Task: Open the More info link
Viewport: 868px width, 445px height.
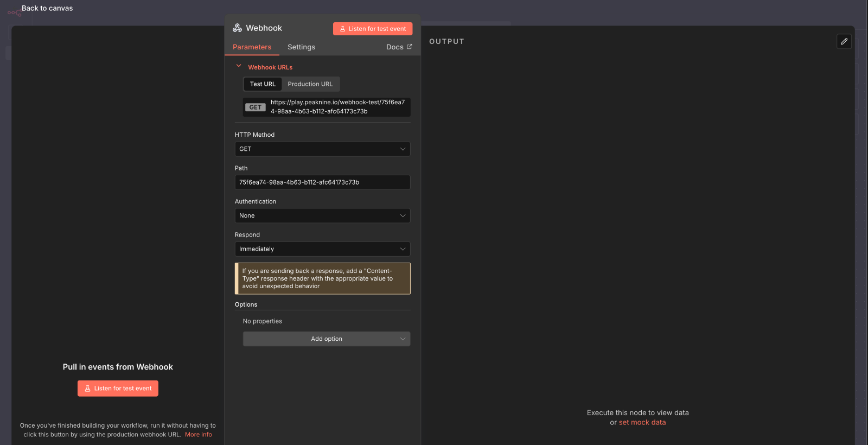Action: [199, 435]
